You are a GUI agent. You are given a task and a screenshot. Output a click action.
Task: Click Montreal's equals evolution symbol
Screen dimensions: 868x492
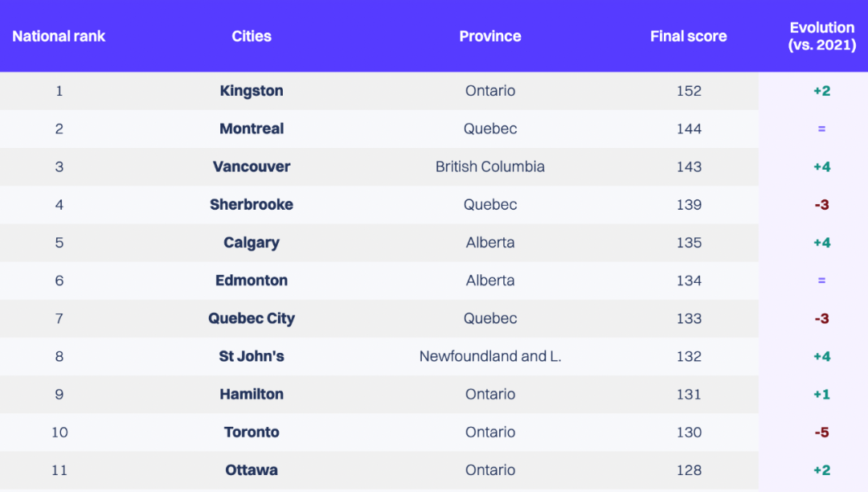pyautogui.click(x=821, y=129)
